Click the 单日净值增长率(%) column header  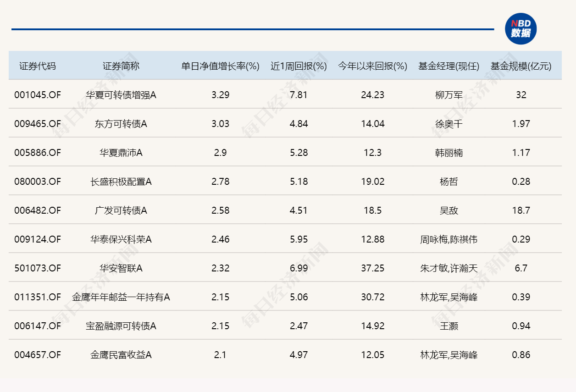[221, 66]
